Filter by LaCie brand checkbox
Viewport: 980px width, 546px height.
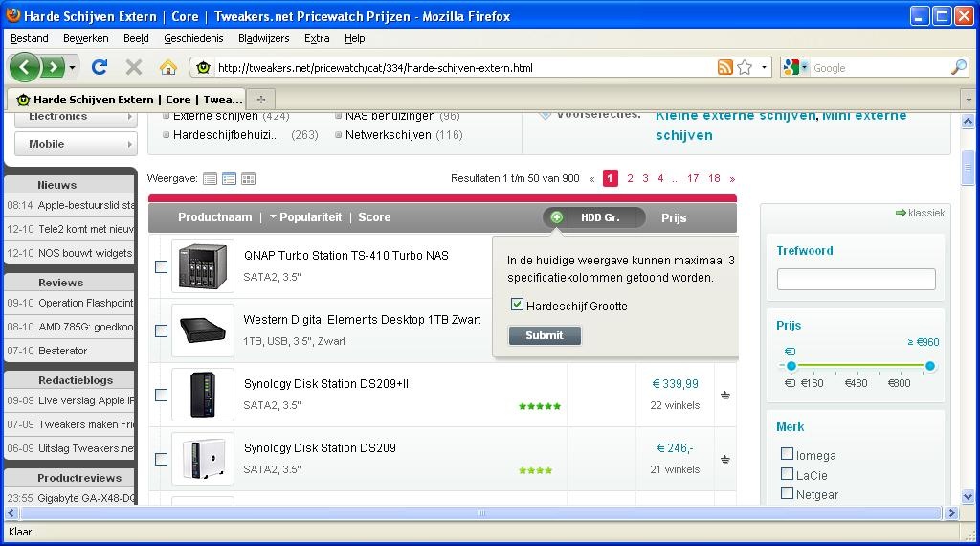(787, 474)
